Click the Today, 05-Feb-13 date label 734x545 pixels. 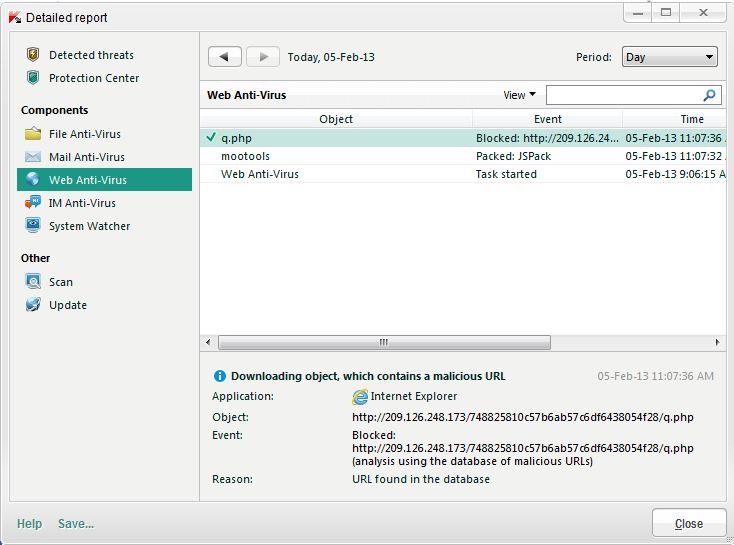click(331, 57)
